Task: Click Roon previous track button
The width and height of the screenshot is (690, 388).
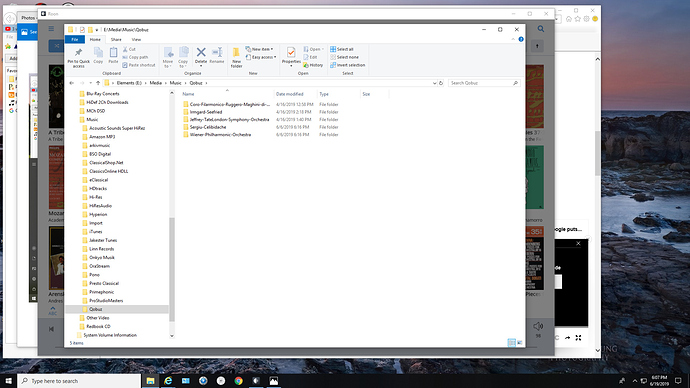Action: tap(51, 329)
